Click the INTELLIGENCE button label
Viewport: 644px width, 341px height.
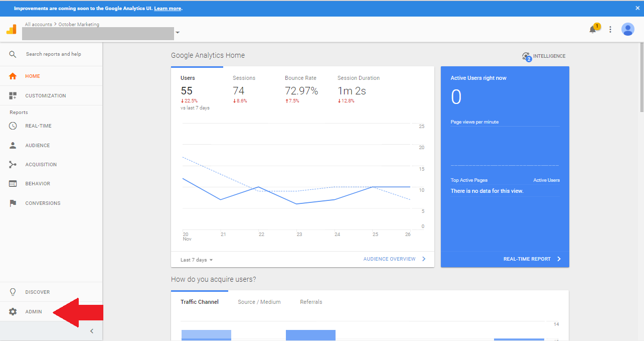pos(549,56)
